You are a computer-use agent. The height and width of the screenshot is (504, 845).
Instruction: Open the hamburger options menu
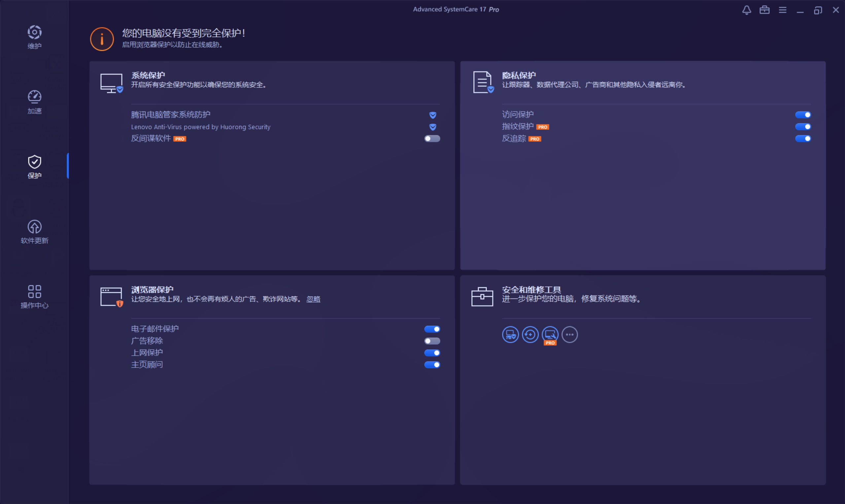click(x=783, y=10)
